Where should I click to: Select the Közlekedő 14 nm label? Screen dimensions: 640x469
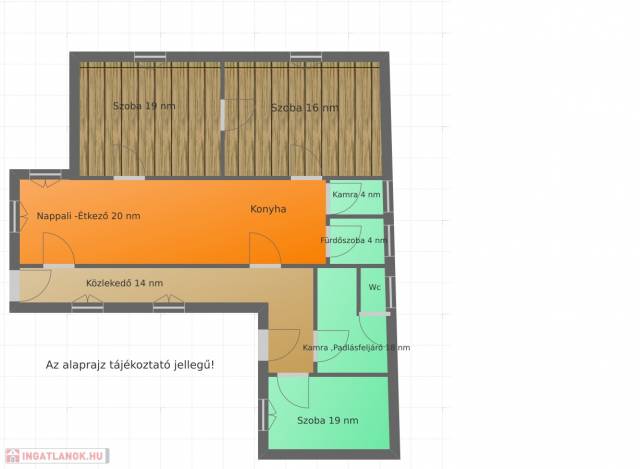[124, 283]
